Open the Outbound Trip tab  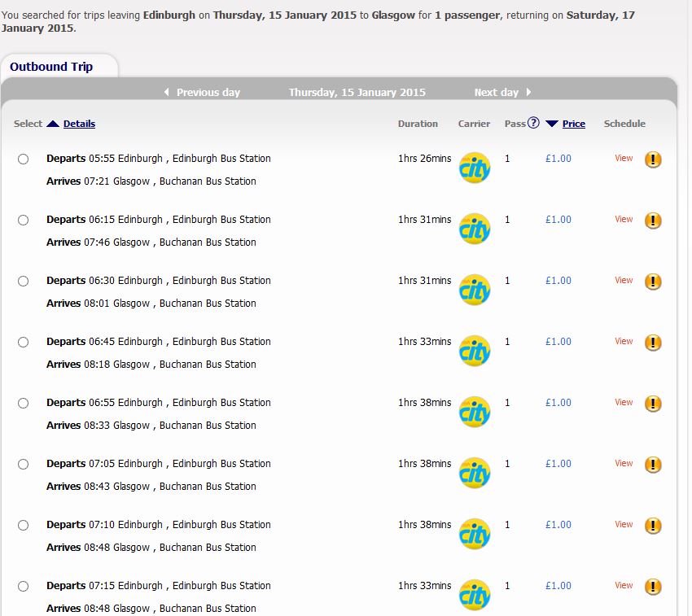point(51,67)
